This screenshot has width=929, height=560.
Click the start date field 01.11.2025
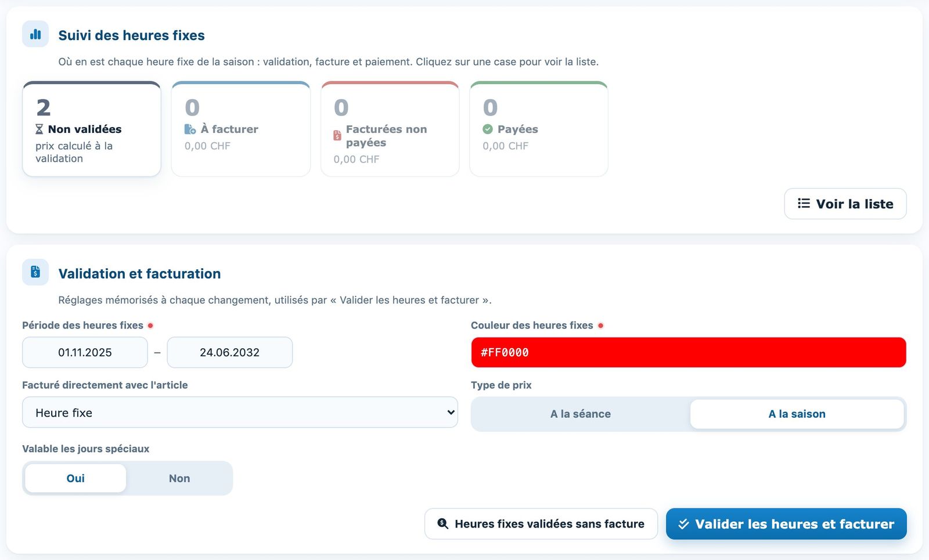(85, 352)
